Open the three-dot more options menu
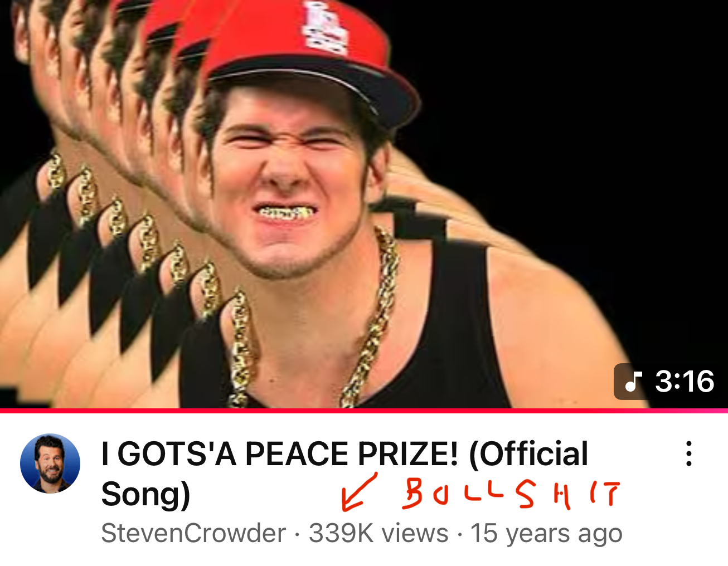728x566 pixels. [689, 453]
